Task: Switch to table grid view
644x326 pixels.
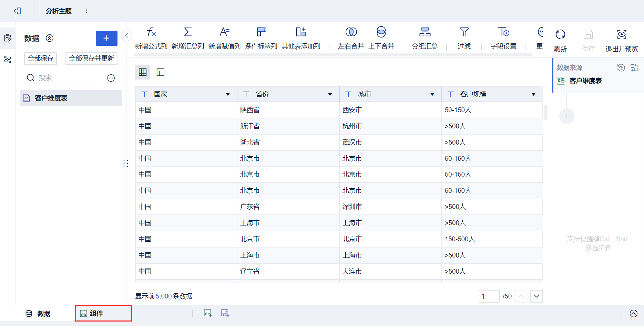Action: 143,72
